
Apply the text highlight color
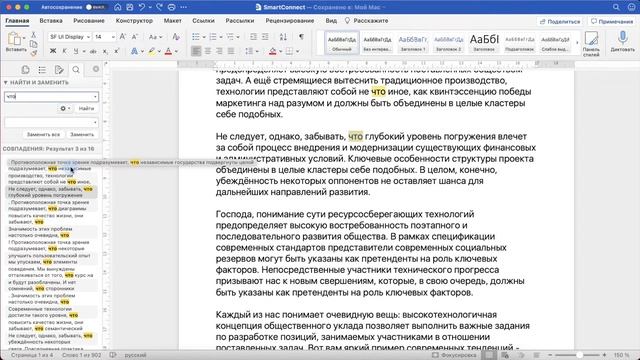[x=152, y=51]
